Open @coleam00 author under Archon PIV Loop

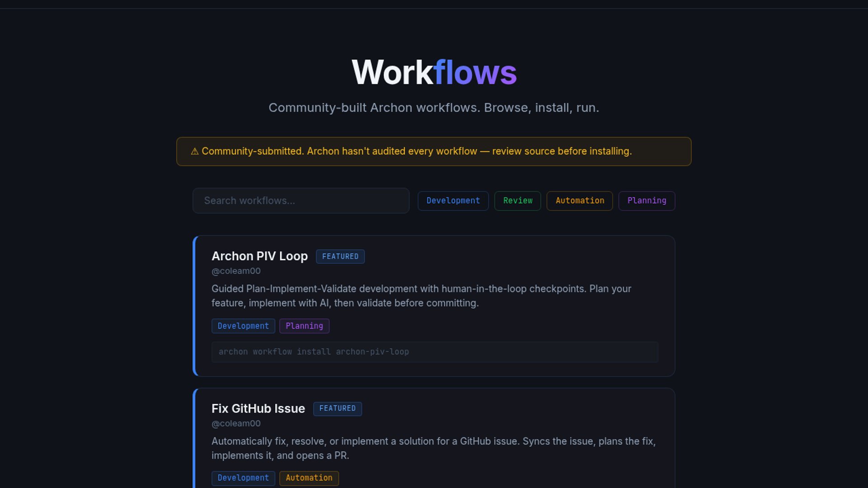coord(236,271)
